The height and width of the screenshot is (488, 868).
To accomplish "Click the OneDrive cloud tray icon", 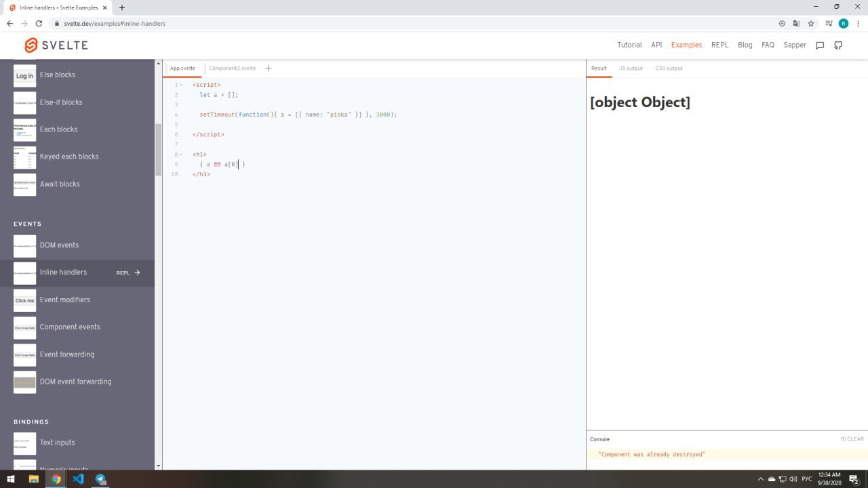I will (771, 479).
